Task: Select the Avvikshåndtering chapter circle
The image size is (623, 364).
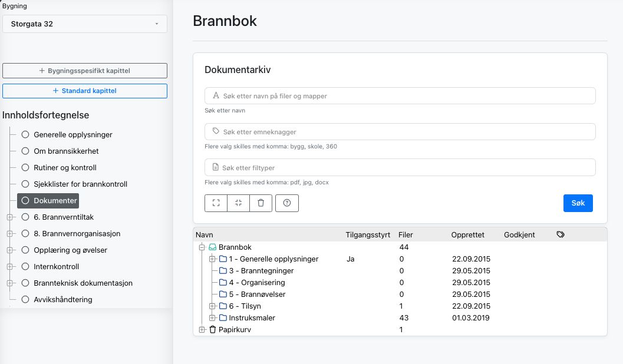Action: click(25, 299)
